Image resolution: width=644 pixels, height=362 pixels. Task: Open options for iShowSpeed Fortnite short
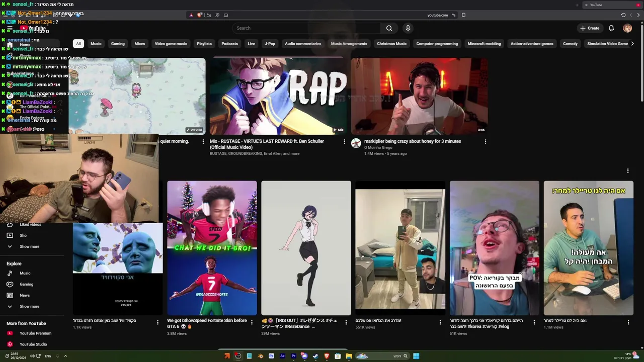(252, 322)
